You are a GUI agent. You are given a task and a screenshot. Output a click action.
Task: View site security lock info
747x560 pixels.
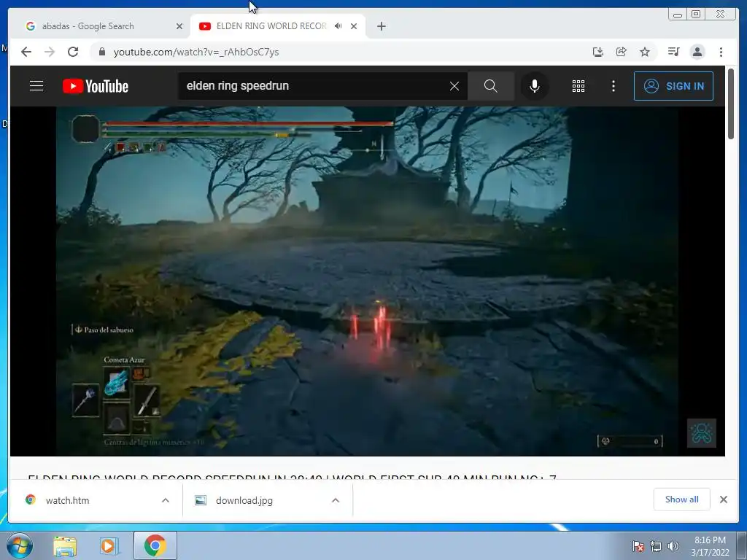tap(101, 52)
